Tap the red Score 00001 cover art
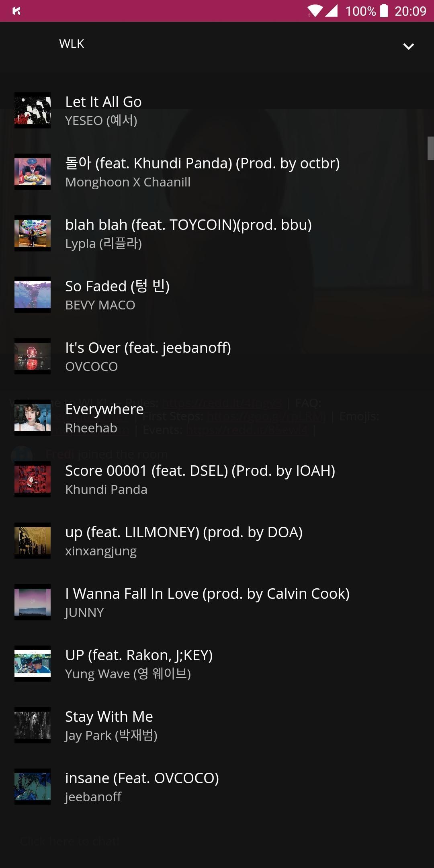 (x=33, y=479)
